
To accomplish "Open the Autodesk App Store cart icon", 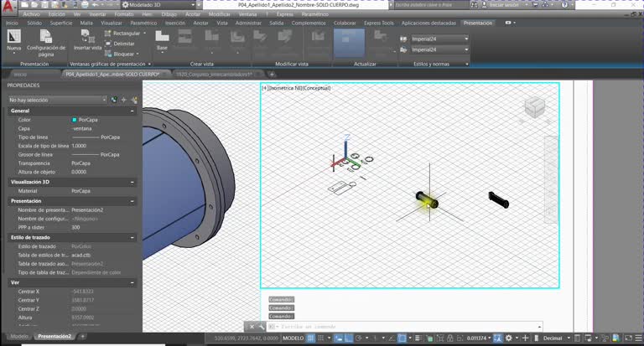I will point(535,5).
